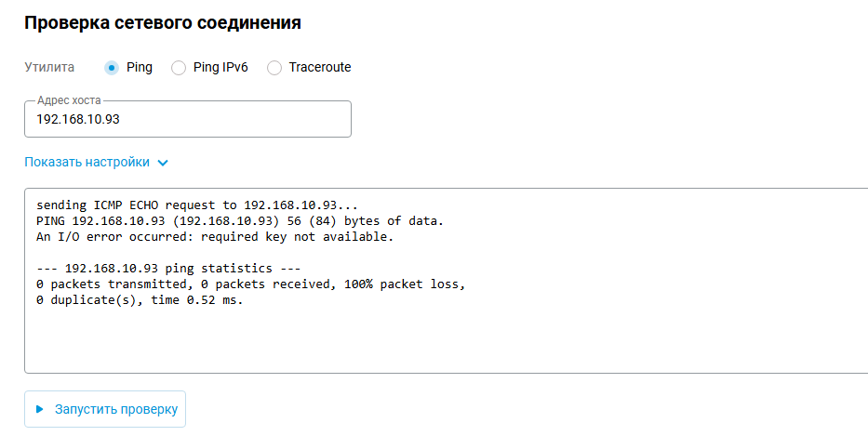Click the "Ping IPv6" text label
This screenshot has height=436, width=868.
click(220, 68)
